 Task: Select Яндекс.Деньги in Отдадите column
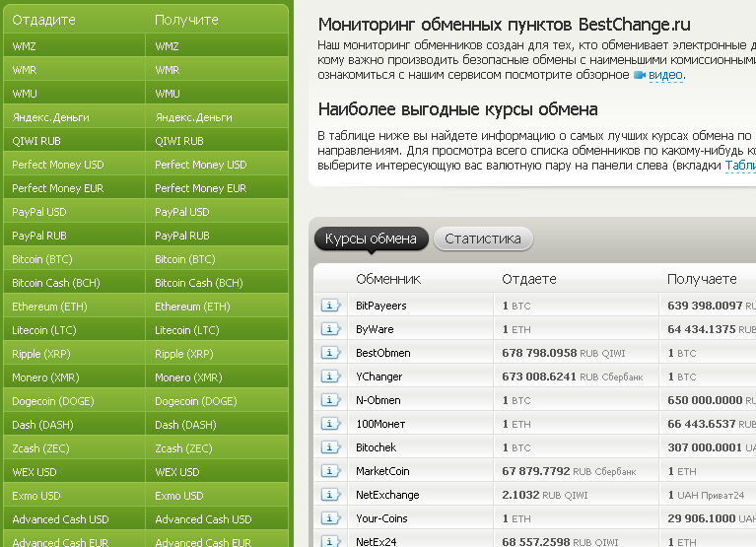[74, 116]
